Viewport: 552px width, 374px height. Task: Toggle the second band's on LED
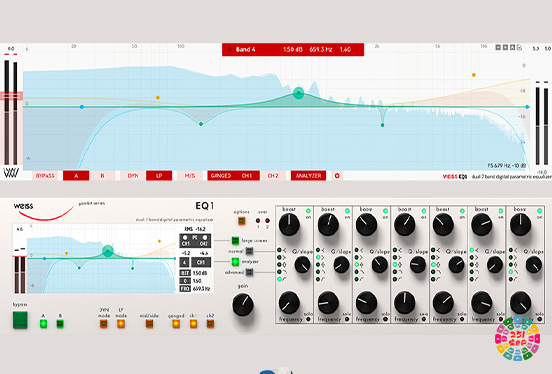click(347, 211)
